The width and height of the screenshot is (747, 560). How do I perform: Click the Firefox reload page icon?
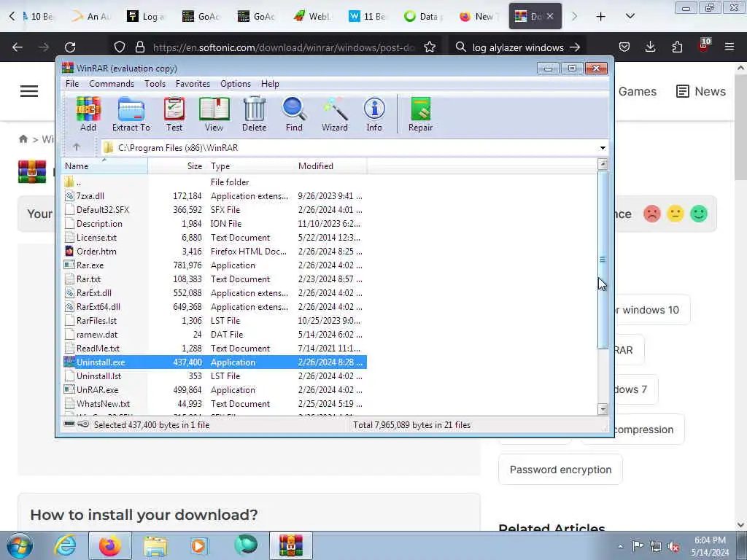(x=70, y=47)
